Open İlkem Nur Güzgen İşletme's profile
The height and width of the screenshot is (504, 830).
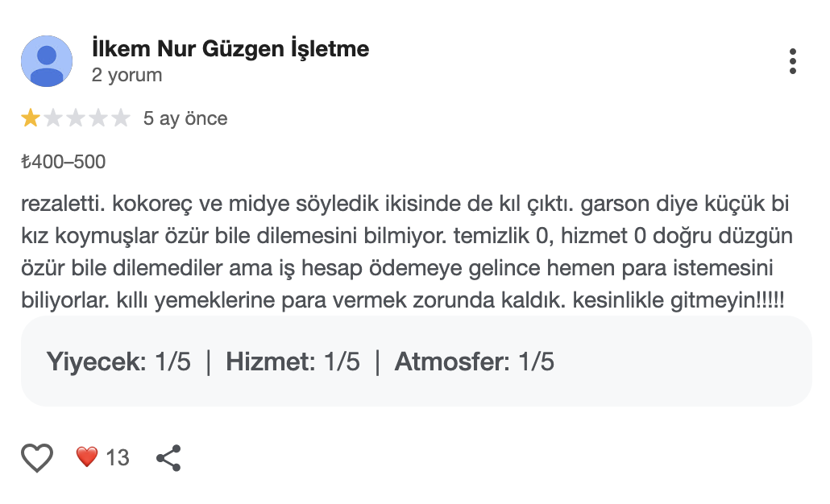(229, 48)
